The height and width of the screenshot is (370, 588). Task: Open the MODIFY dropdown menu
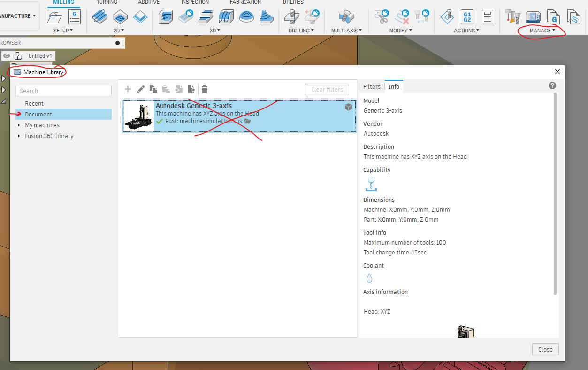(400, 31)
